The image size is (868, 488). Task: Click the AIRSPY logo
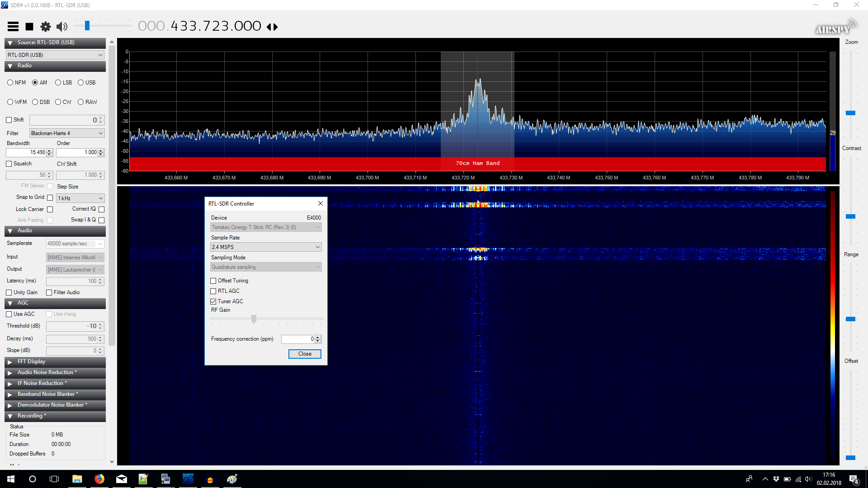pyautogui.click(x=836, y=28)
